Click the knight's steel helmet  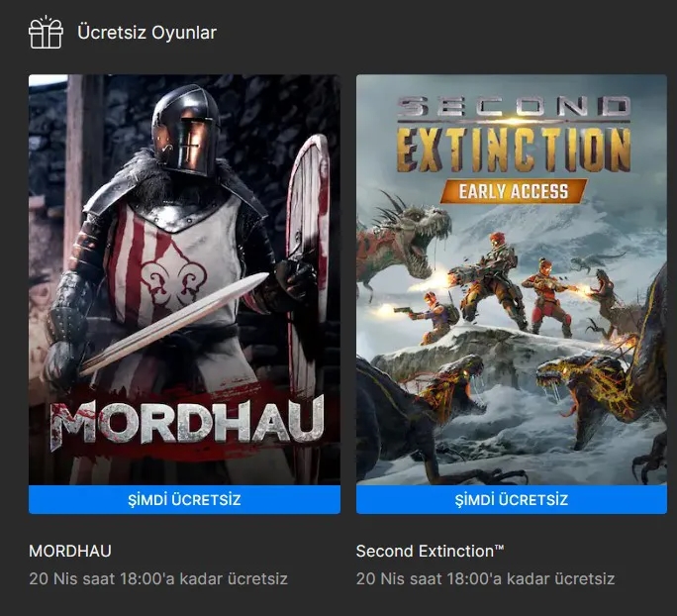point(186,129)
